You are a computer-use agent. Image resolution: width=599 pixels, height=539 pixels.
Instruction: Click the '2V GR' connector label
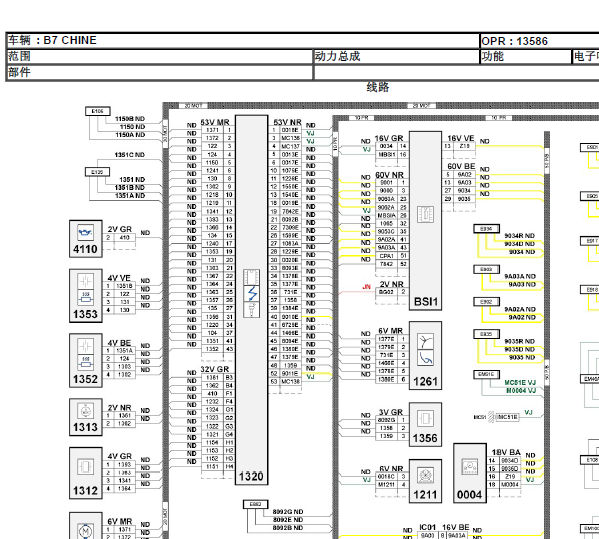click(x=120, y=229)
